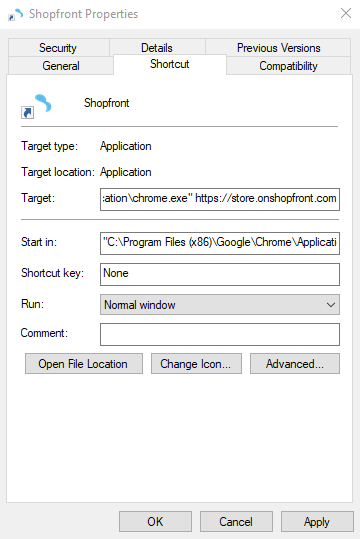Open the Previous Versions tab

click(x=279, y=48)
